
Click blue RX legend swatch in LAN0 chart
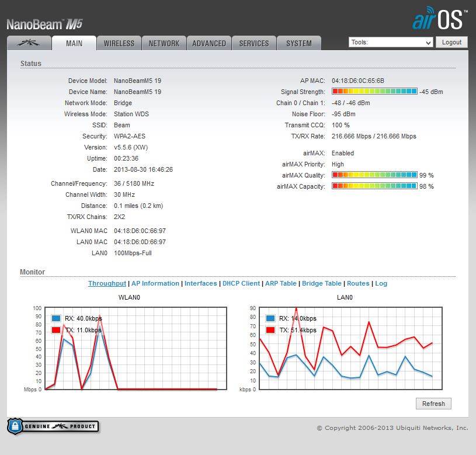(270, 318)
